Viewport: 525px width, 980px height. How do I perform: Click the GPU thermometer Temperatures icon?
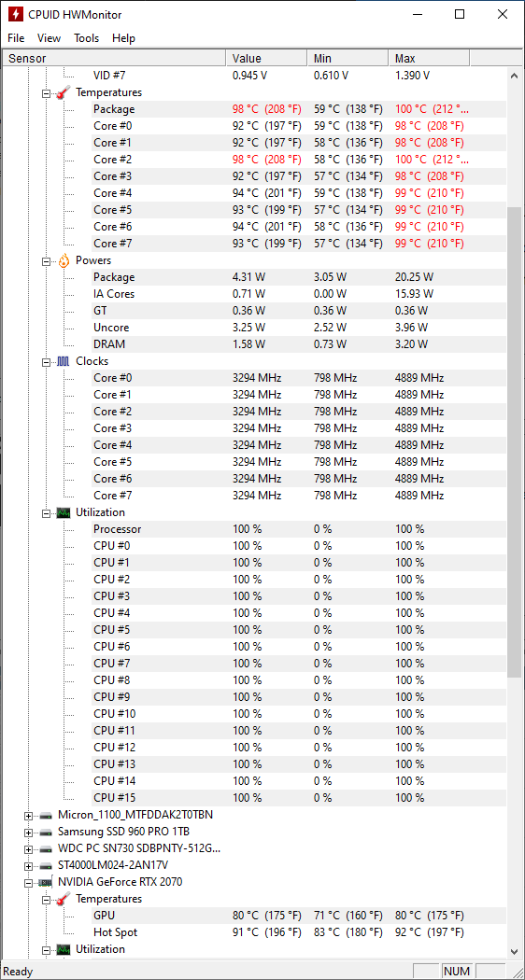pyautogui.click(x=64, y=900)
